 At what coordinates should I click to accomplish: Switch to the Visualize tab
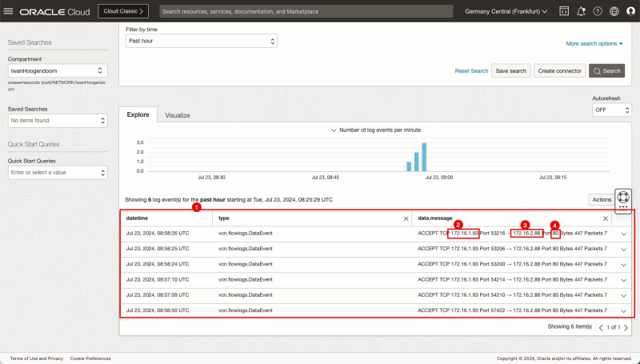click(178, 115)
